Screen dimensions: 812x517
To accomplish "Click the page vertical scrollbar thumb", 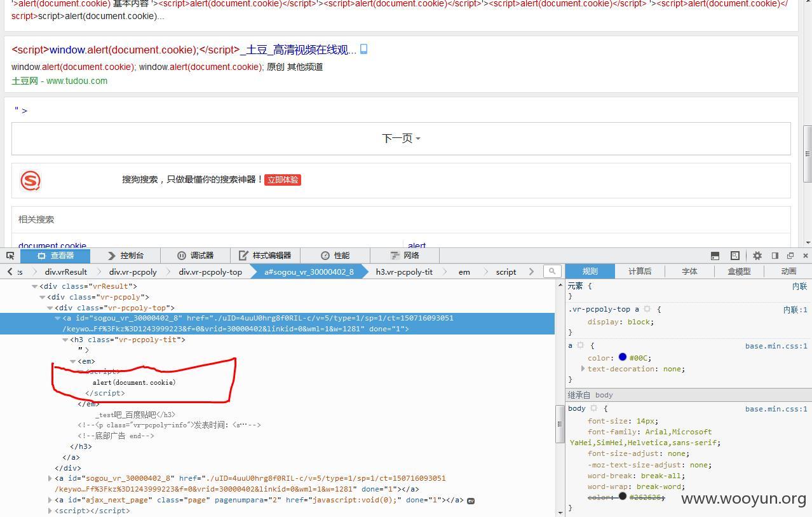I will [808, 153].
